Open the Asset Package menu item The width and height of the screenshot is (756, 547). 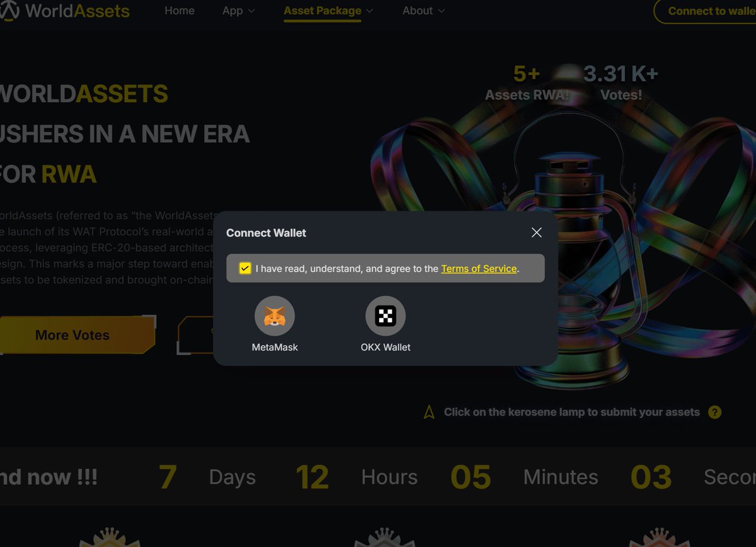(x=323, y=11)
